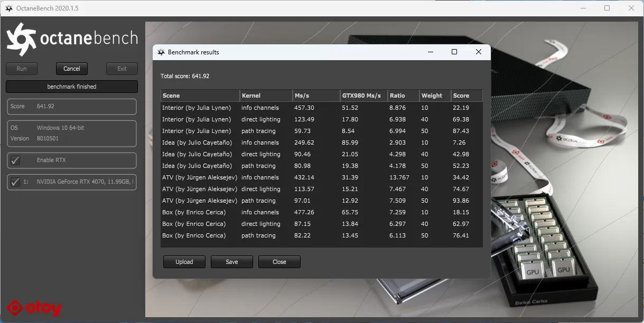
Task: Maximize the Benchmark results dialog
Action: coord(454,52)
